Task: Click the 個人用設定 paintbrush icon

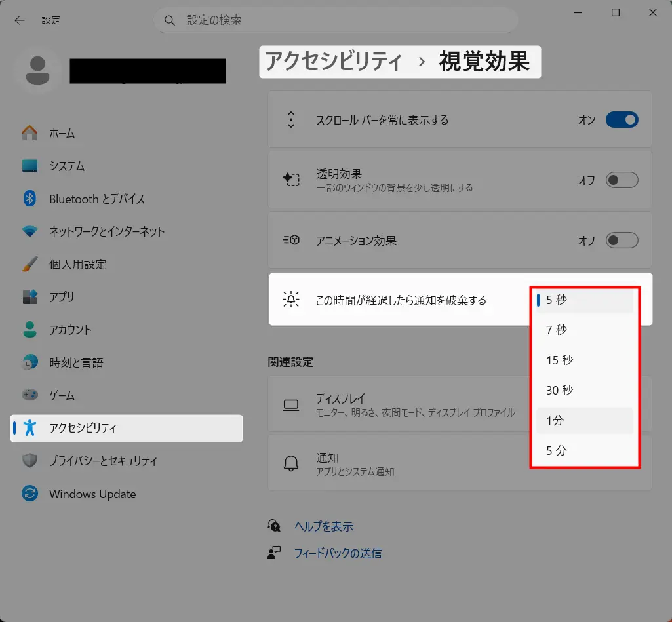Action: (30, 264)
